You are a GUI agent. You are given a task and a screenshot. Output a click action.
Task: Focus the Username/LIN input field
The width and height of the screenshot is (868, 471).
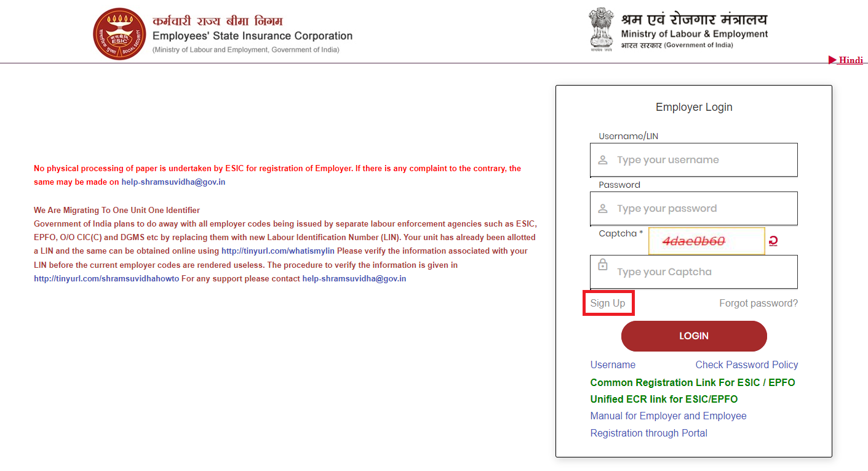[701, 160]
